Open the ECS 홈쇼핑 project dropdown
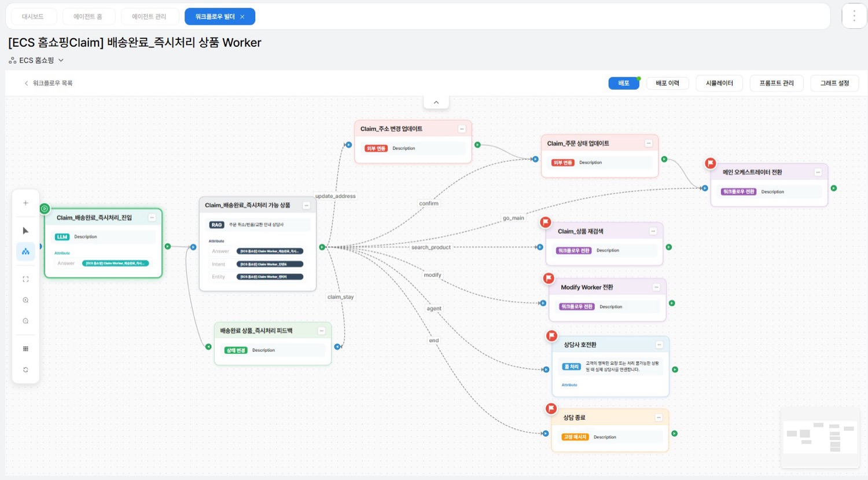Image resolution: width=868 pixels, height=480 pixels. (x=36, y=60)
